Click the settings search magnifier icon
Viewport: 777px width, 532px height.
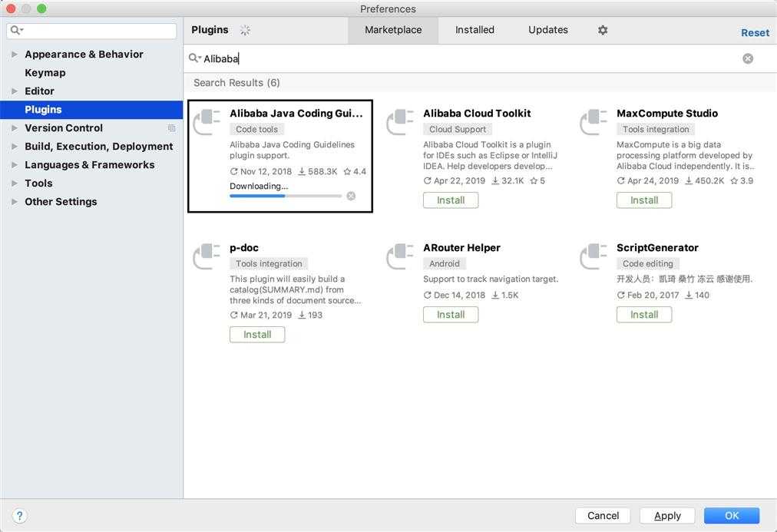point(17,30)
